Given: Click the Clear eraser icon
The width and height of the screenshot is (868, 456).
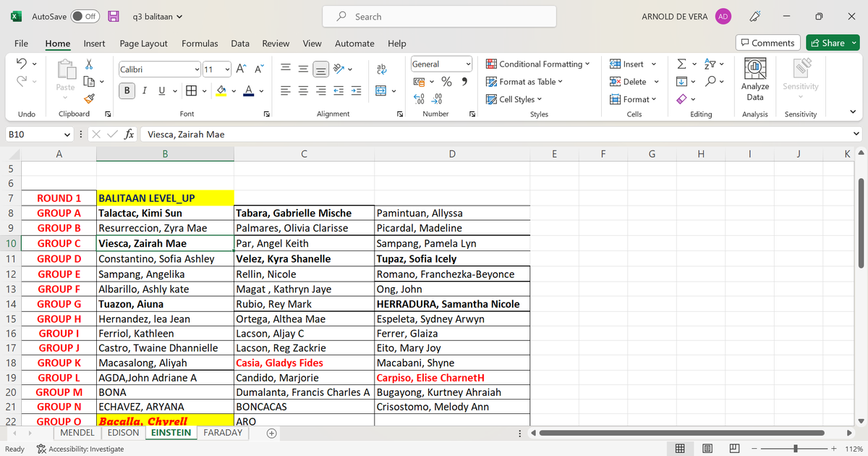Looking at the screenshot, I should (x=681, y=99).
